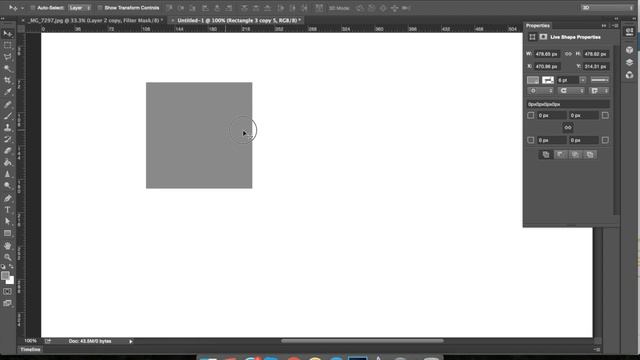Set shape stroke color swatch
Viewport: 640px width, 360px height.
tap(548, 80)
